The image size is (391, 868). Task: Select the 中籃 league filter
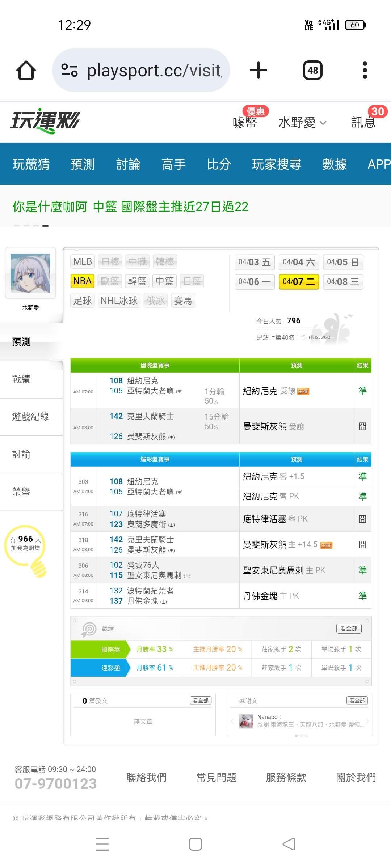pyautogui.click(x=164, y=281)
